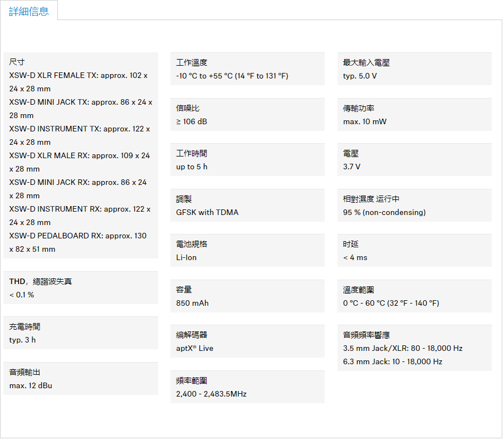Image resolution: width=504 pixels, height=440 pixels.
Task: Select the 0 °C - 60 °C value
Action: [x=391, y=303]
